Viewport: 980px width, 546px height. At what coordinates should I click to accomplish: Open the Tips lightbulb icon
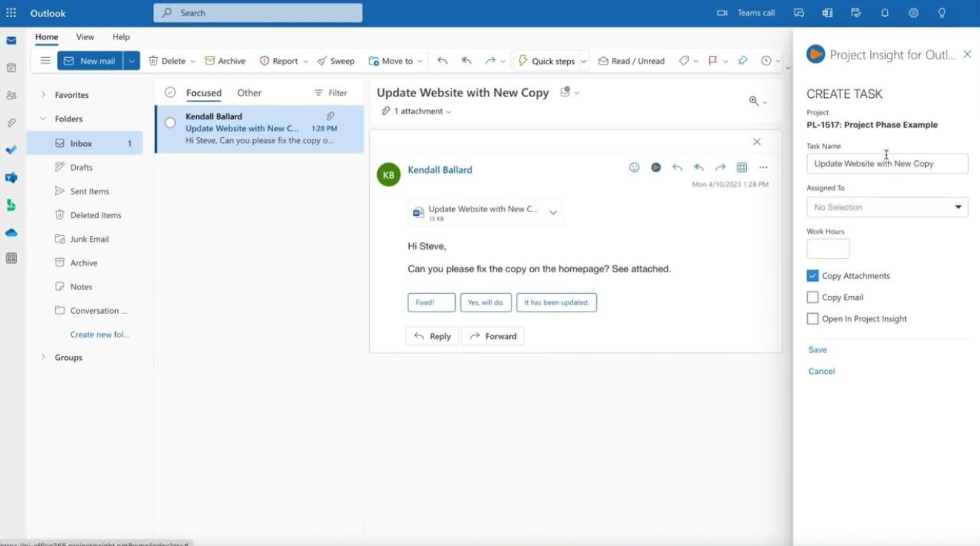click(x=942, y=13)
